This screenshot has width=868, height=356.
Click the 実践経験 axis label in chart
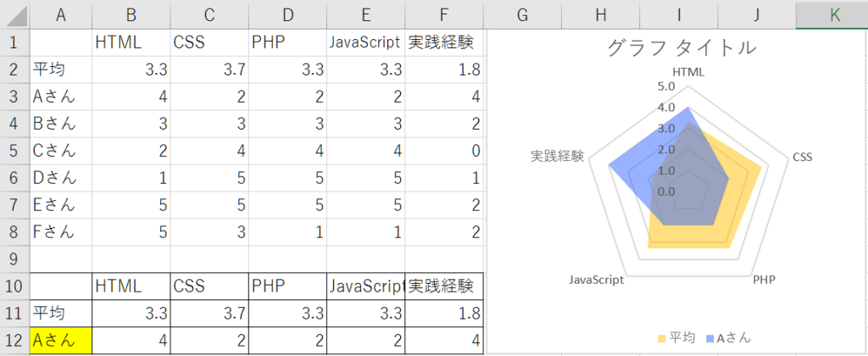[558, 156]
